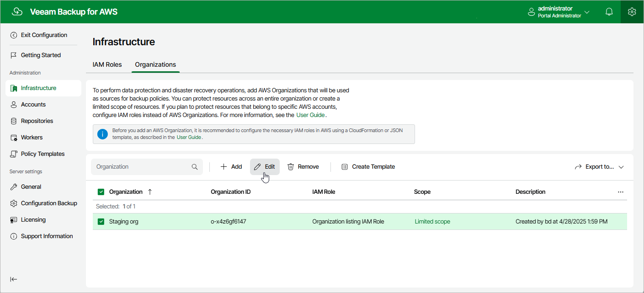Click the Licensing certificate icon
This screenshot has width=644, height=293.
coord(14,220)
